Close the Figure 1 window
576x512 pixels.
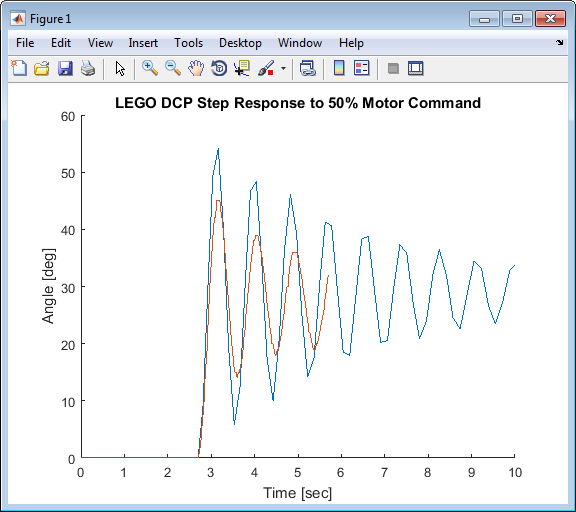click(x=550, y=19)
